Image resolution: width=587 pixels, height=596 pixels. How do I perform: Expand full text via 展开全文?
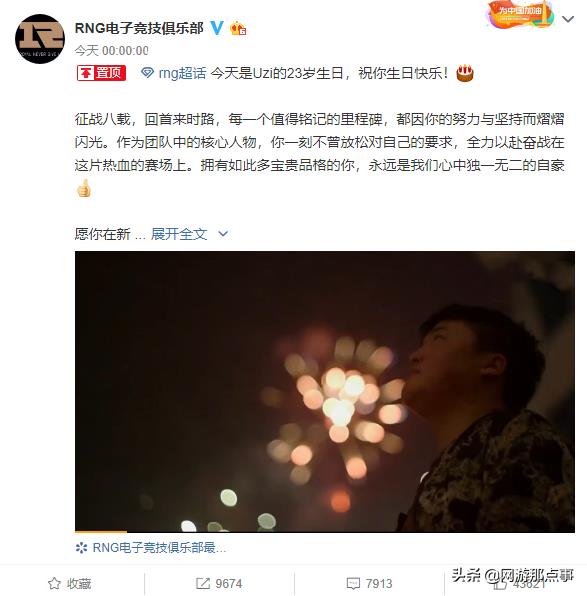point(179,234)
